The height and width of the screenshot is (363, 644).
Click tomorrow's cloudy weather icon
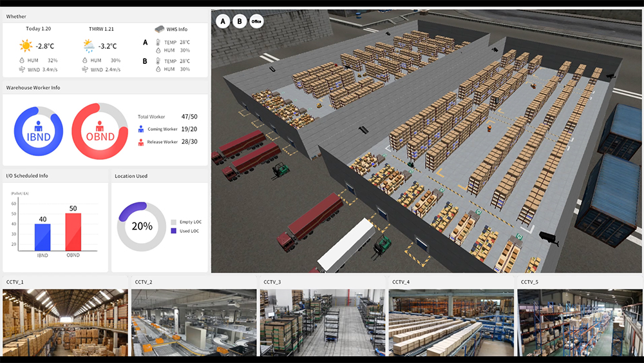point(89,46)
